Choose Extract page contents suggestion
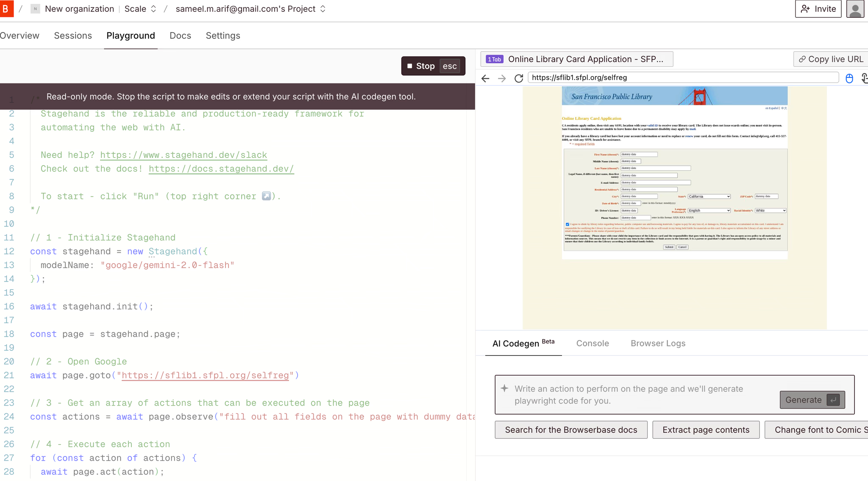This screenshot has height=481, width=868. (x=706, y=430)
